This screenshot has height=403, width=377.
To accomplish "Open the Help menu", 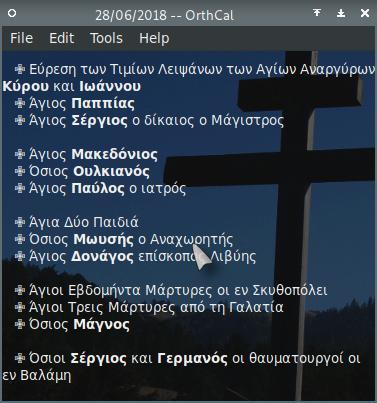I will [154, 38].
